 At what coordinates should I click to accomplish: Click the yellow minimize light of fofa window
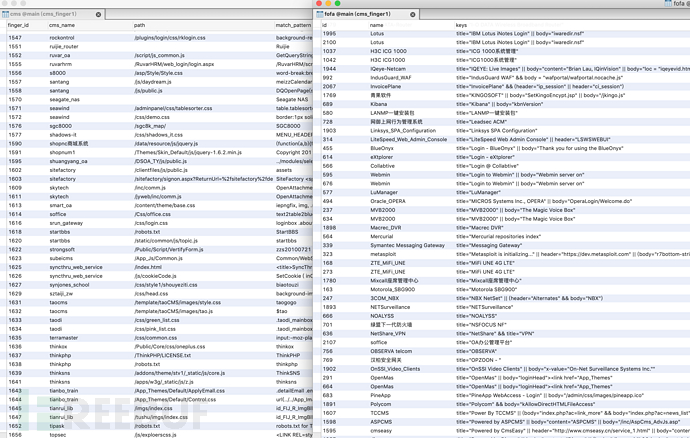tap(328, 3)
